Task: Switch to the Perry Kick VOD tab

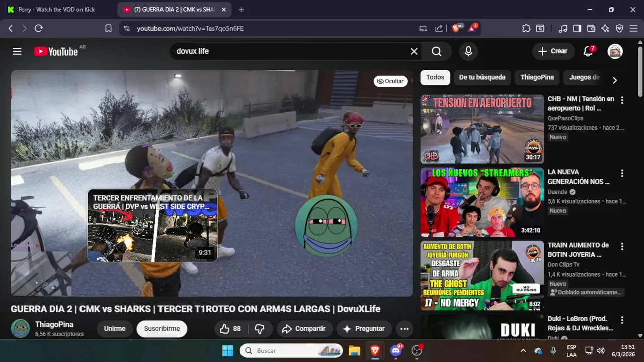Action: coord(56,10)
